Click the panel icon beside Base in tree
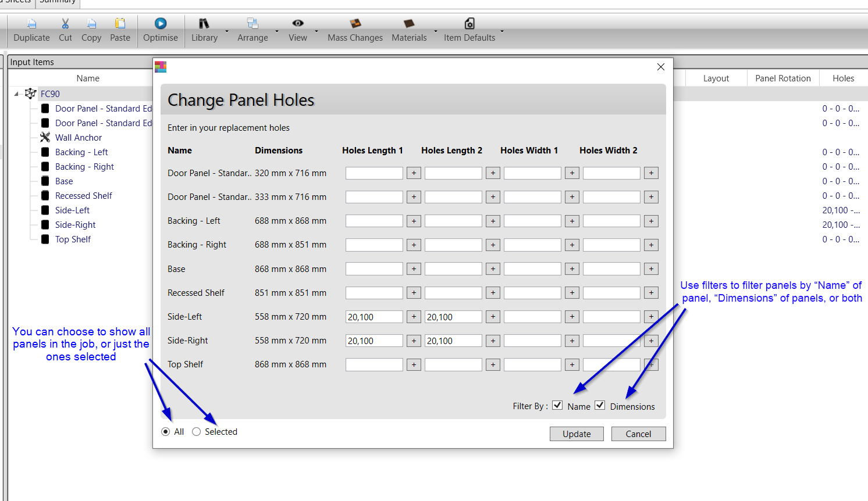The height and width of the screenshot is (501, 868). tap(45, 181)
